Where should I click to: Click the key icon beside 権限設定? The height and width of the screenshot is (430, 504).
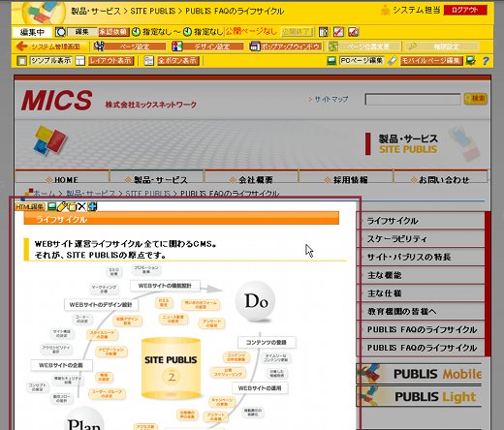[412, 46]
